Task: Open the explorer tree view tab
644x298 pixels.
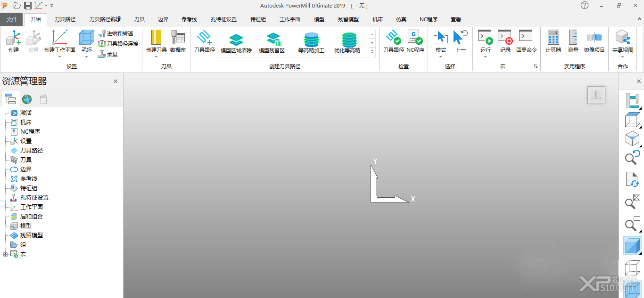Action: click(x=10, y=99)
